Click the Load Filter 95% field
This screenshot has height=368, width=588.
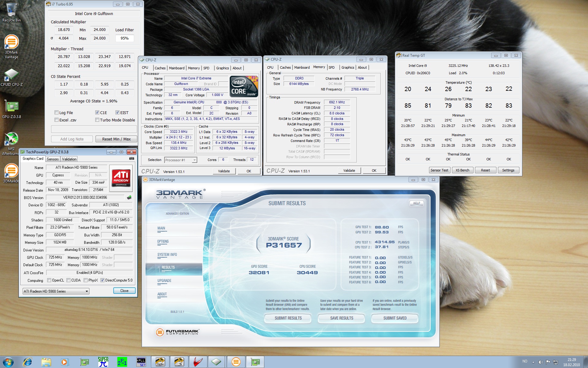[125, 38]
